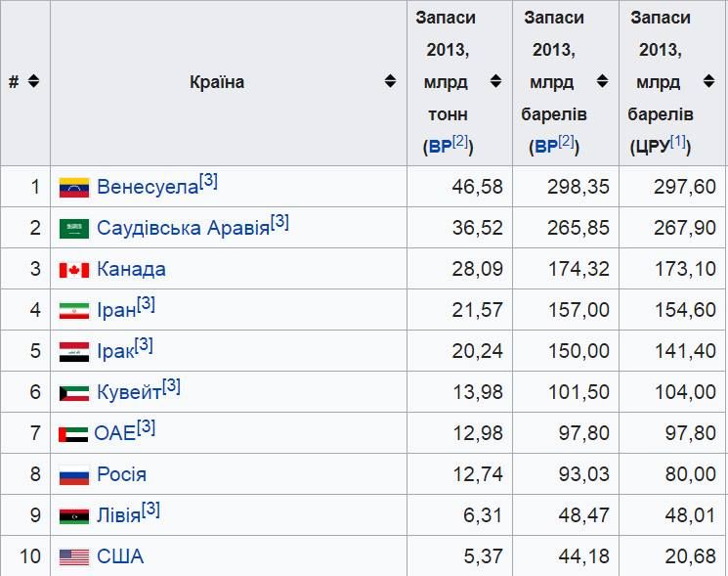Click the Kuwait flag icon
This screenshot has height=576, width=728.
click(x=74, y=393)
